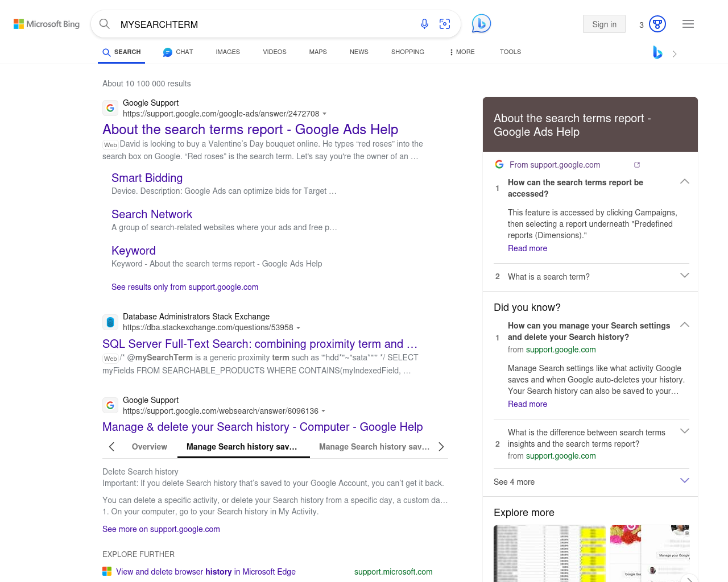
Task: Collapse 'How can you manage your Search settings' question
Action: pos(685,325)
